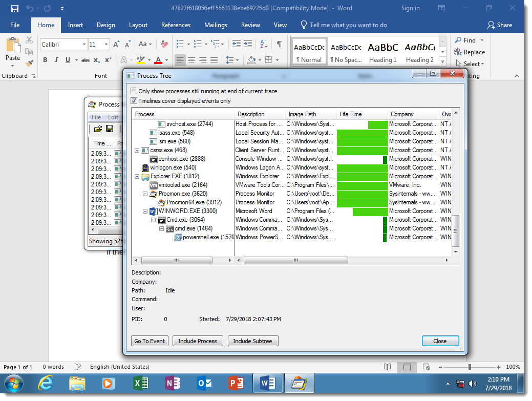The height and width of the screenshot is (401, 532).
Task: Open the Find dropdown arrow
Action: coord(482,40)
